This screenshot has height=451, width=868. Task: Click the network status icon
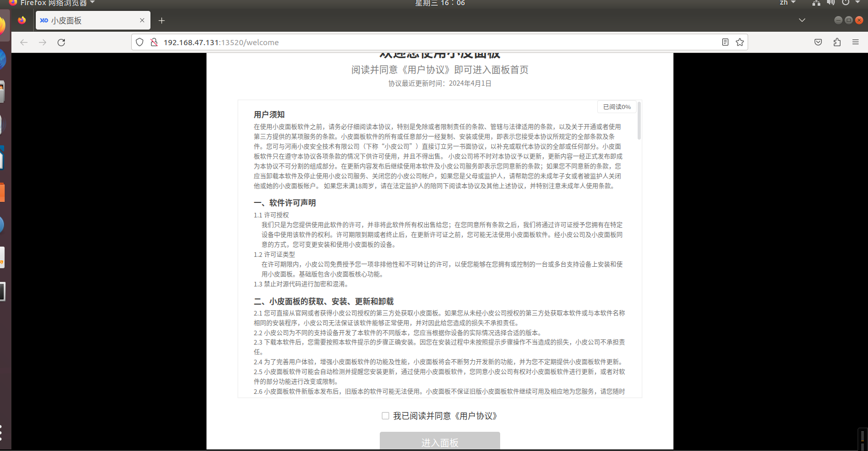(816, 3)
